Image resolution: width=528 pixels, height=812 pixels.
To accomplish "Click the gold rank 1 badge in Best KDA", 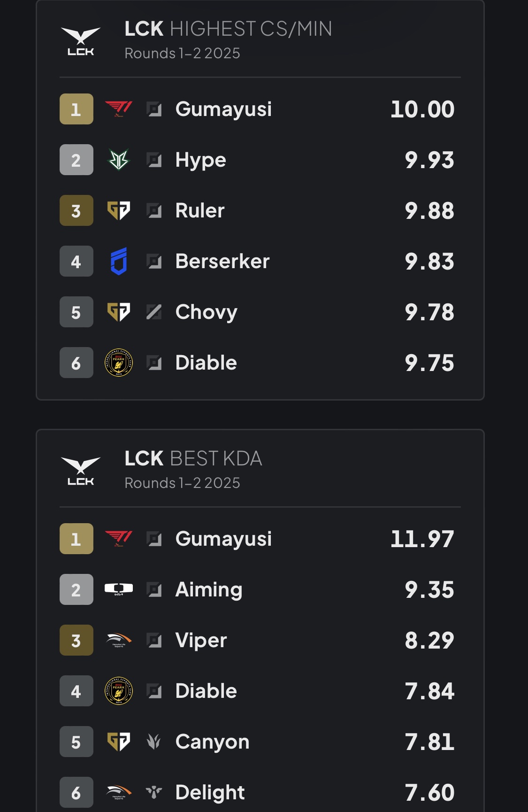I will pyautogui.click(x=76, y=539).
